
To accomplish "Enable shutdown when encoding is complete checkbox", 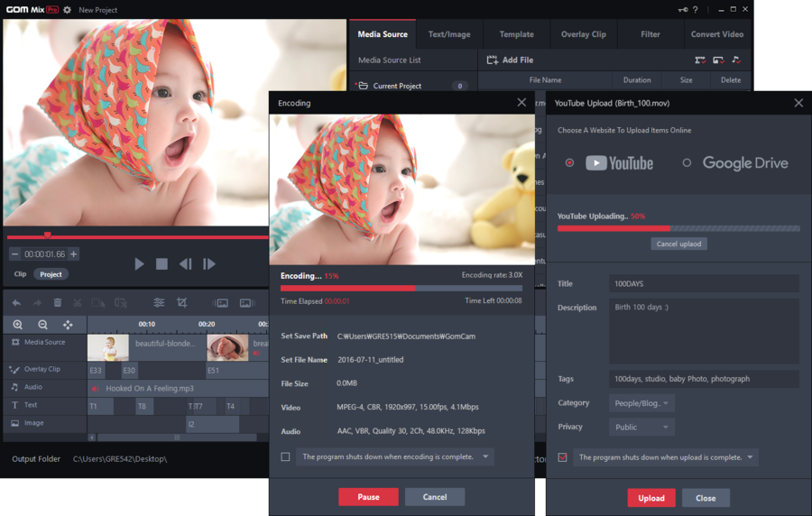I will tap(286, 457).
